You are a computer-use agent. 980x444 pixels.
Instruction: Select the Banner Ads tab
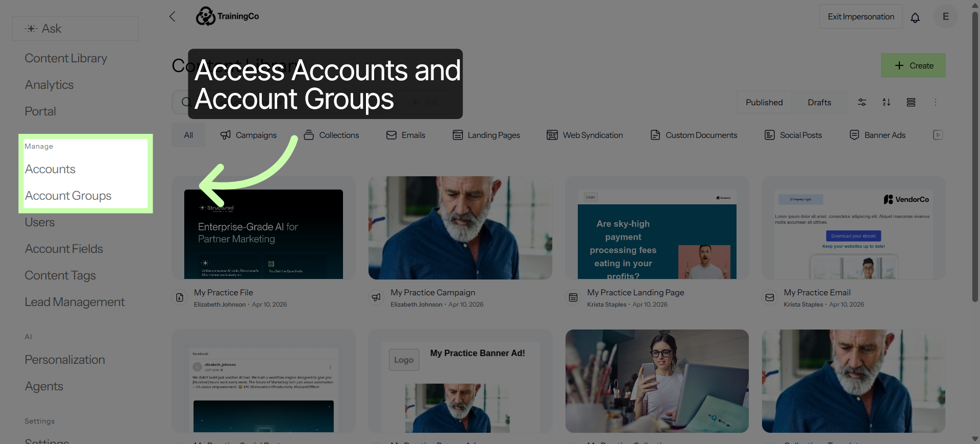(877, 135)
